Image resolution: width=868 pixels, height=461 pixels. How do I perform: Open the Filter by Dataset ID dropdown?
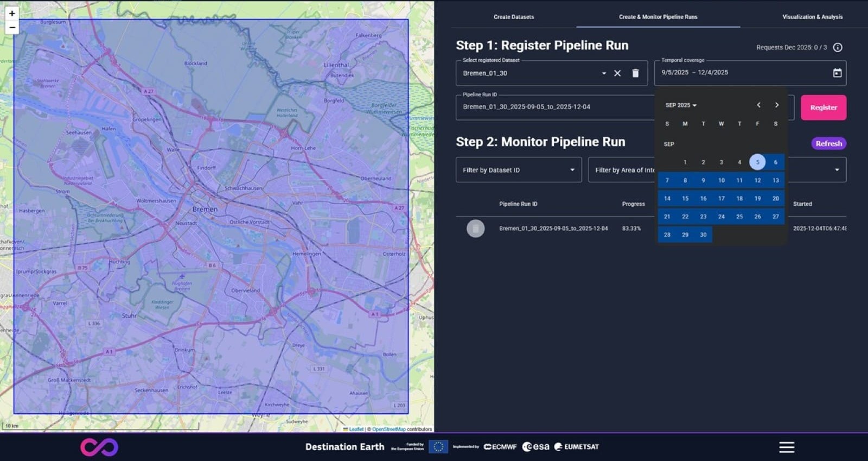[518, 170]
